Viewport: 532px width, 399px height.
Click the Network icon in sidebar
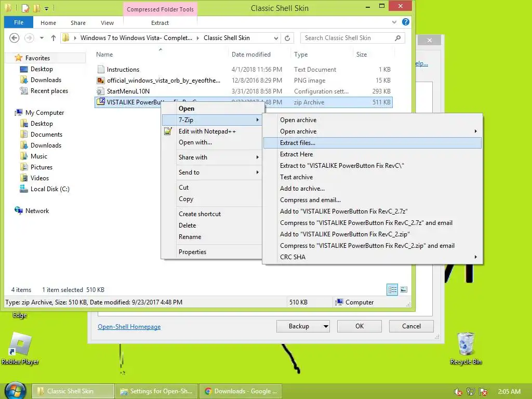click(x=19, y=210)
